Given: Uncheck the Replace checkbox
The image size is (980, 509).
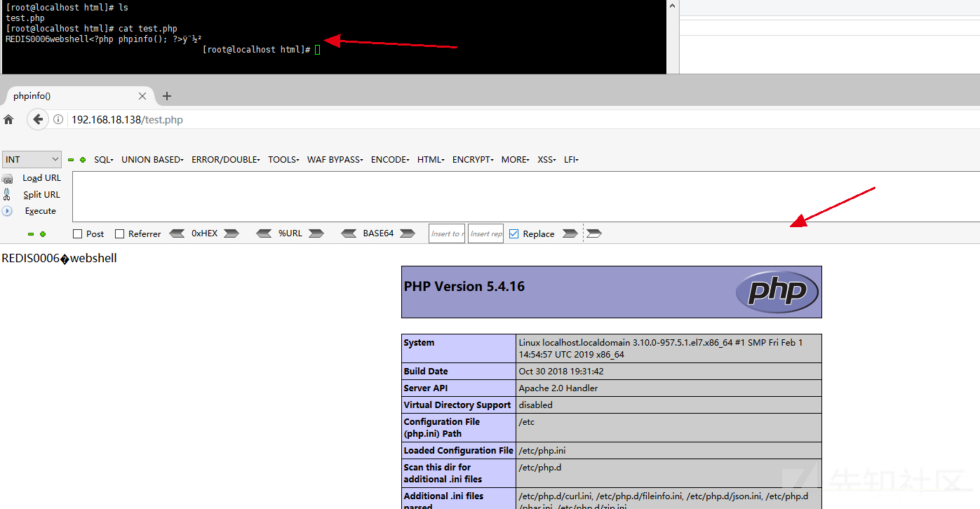Looking at the screenshot, I should [514, 234].
